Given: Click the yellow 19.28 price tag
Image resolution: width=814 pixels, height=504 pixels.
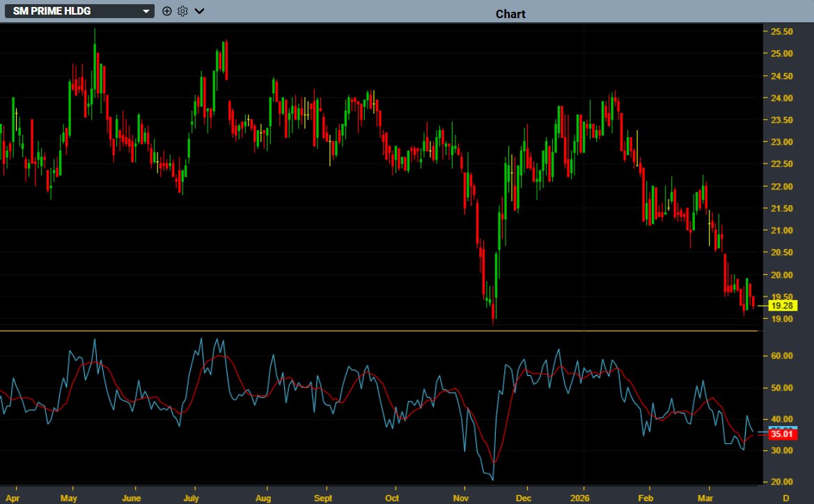Looking at the screenshot, I should point(782,306).
